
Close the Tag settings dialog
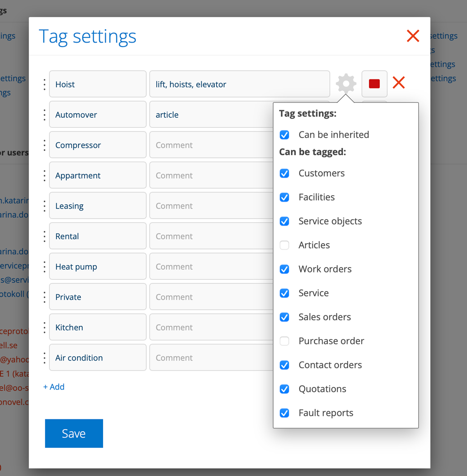[413, 36]
